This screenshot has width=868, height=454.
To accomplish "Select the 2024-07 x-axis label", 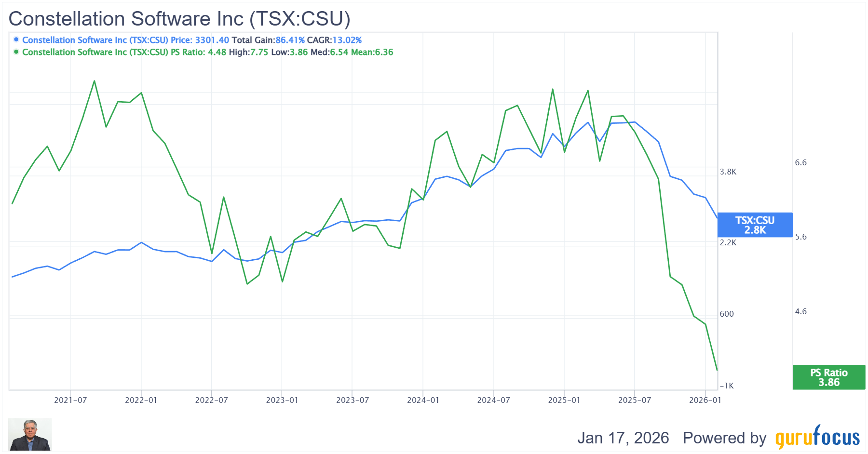I will pos(493,400).
